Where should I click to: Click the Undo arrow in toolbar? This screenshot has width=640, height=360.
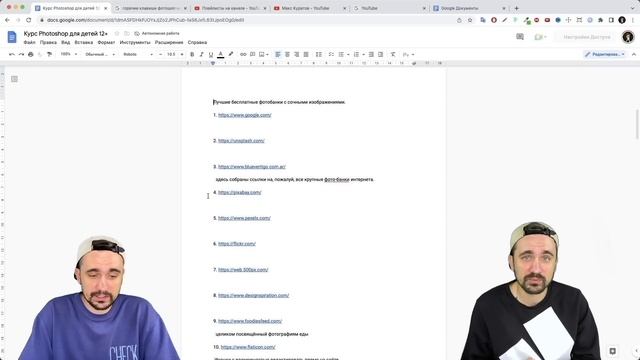(x=12, y=54)
